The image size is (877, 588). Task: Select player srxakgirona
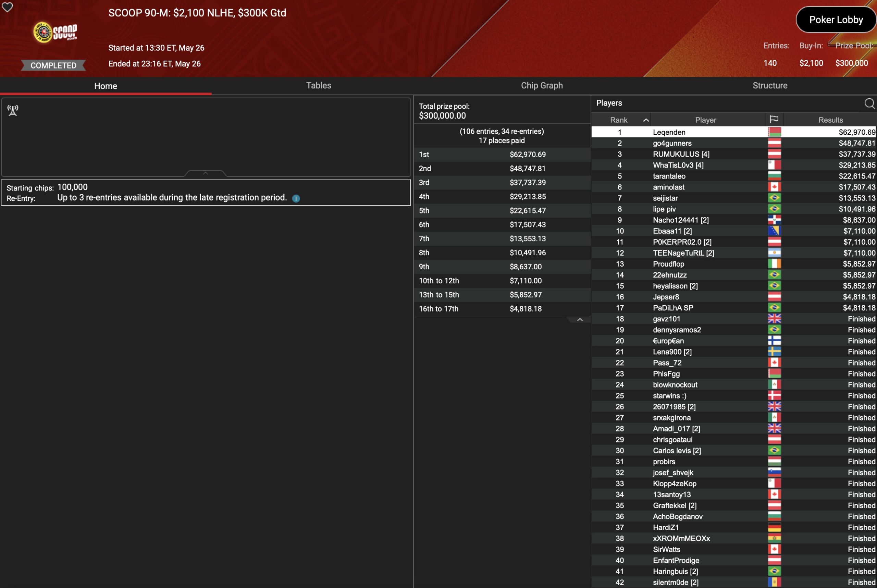tap(734, 417)
